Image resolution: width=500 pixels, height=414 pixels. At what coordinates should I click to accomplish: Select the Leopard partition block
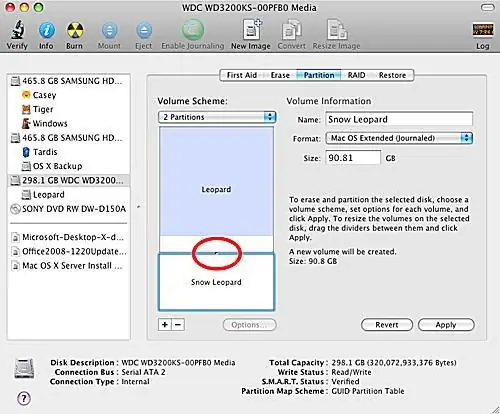click(216, 189)
